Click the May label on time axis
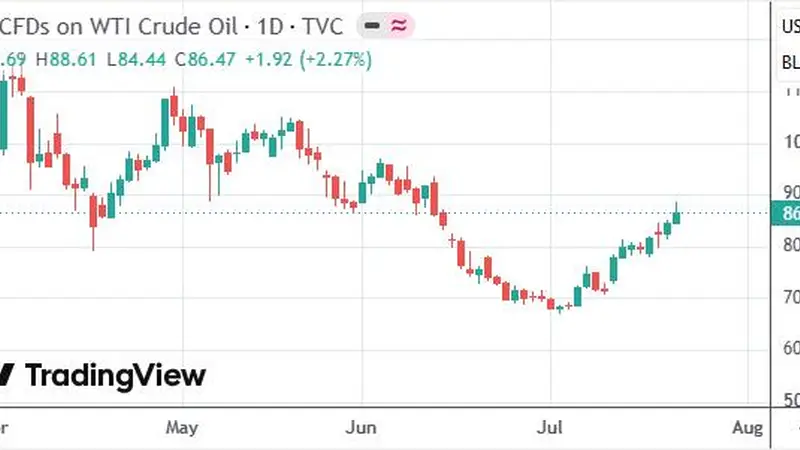This screenshot has width=800, height=450. [x=182, y=428]
